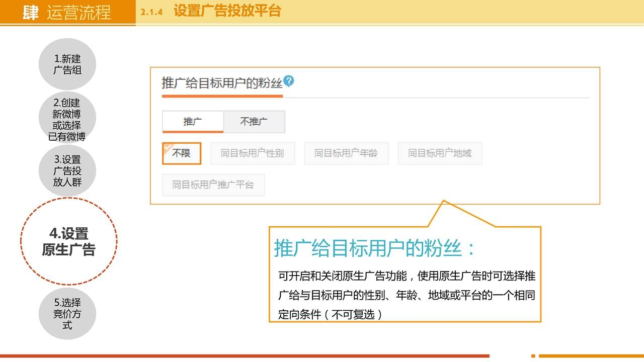The height and width of the screenshot is (362, 644).
Task: Click the small orange square in footer
Action: pos(533,356)
